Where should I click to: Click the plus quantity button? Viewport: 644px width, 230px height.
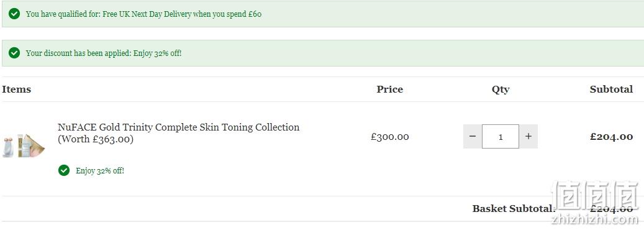(x=528, y=136)
